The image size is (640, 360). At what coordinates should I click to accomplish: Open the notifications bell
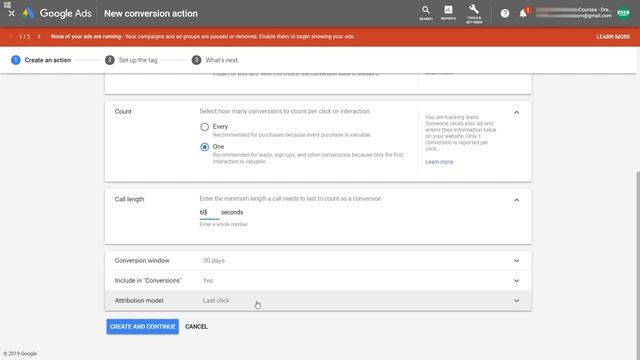click(523, 13)
